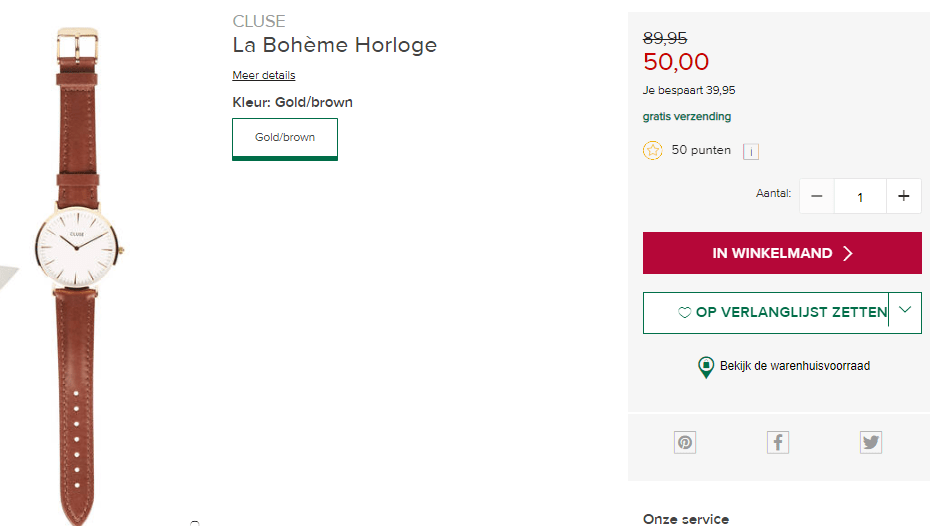Screen dimensions: 930x526
Task: Share product on Pinterest
Action: [685, 442]
